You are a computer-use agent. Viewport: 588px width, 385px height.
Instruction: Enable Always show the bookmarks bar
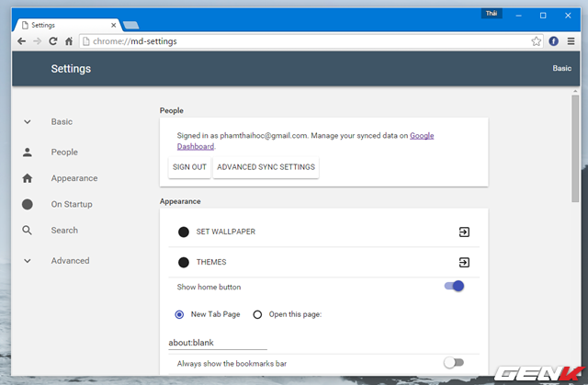(454, 363)
